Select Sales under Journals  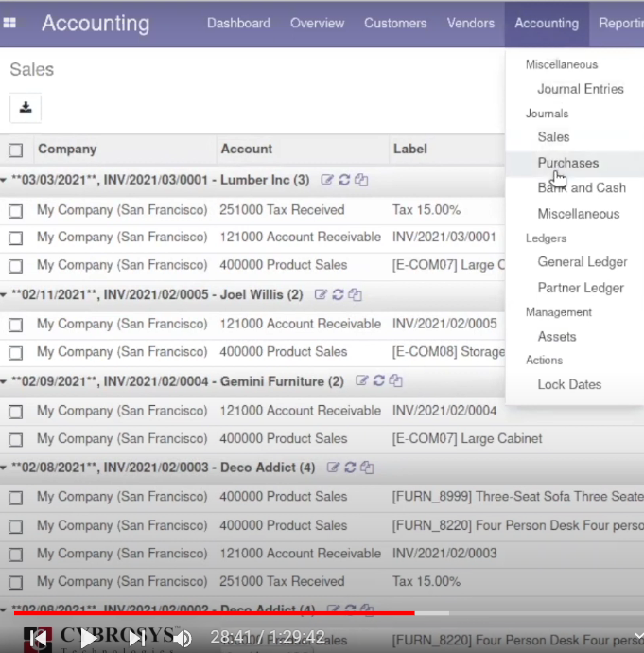(x=553, y=136)
